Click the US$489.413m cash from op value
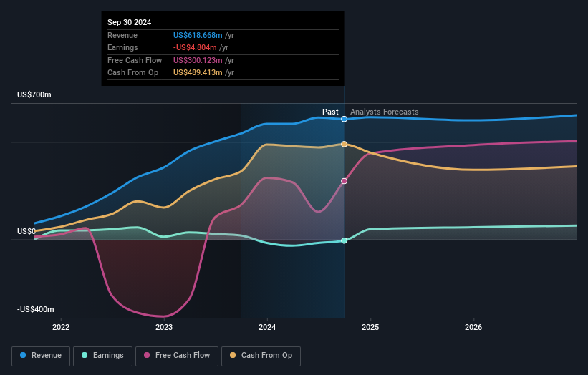Viewport: 588px width, 375px height. coord(198,73)
